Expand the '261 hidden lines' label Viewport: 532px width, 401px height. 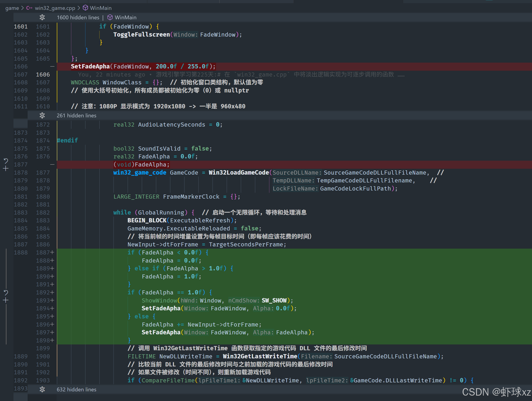pyautogui.click(x=76, y=116)
